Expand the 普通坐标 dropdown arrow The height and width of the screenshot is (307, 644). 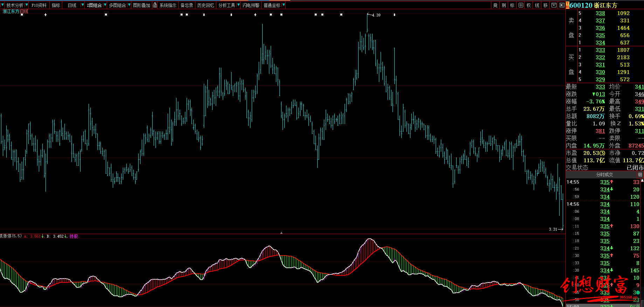(284, 5)
